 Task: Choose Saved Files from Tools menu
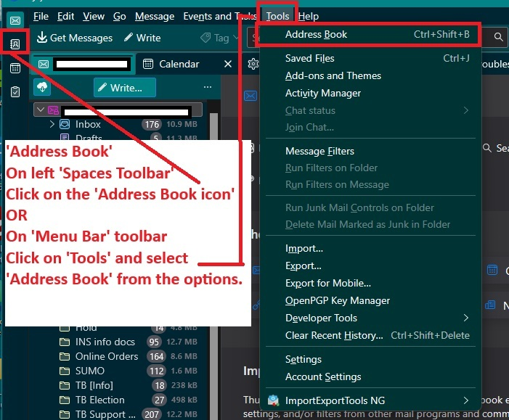click(370, 58)
